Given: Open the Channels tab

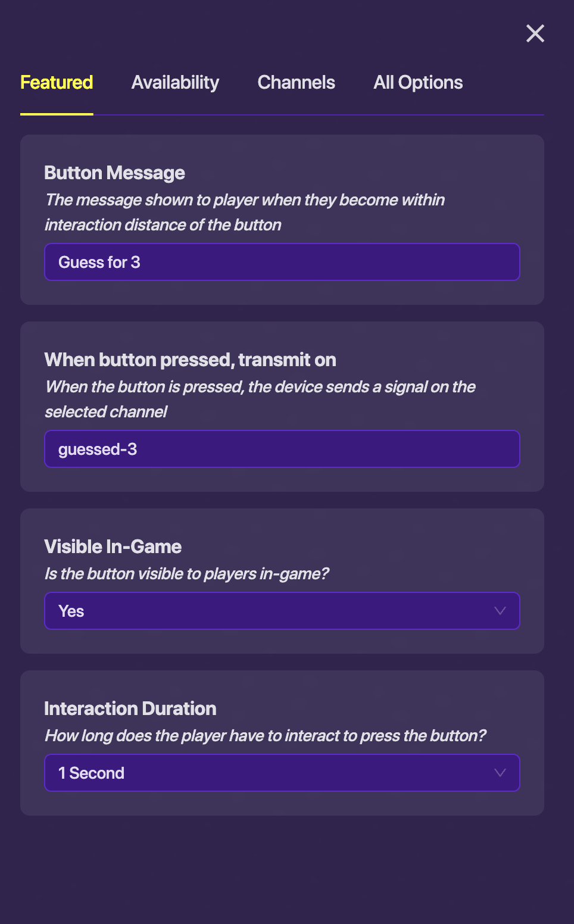Looking at the screenshot, I should [x=296, y=82].
